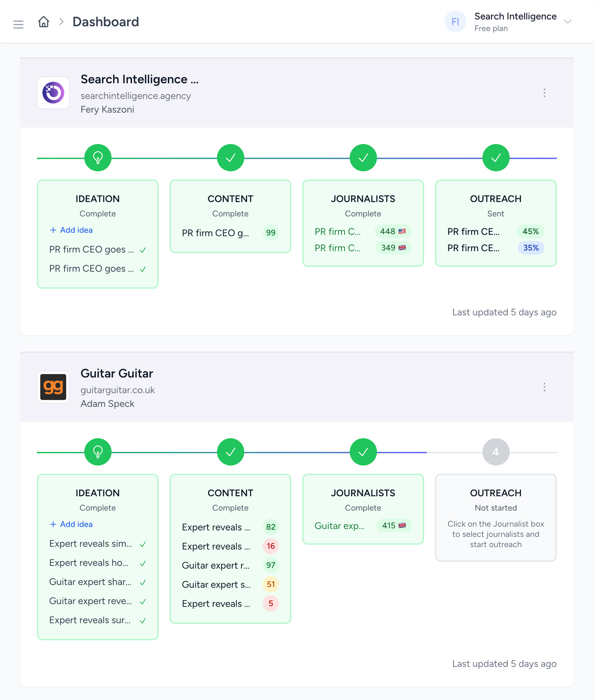Click the FI account avatar
Viewport: 595px width, 700px height.
coord(455,22)
